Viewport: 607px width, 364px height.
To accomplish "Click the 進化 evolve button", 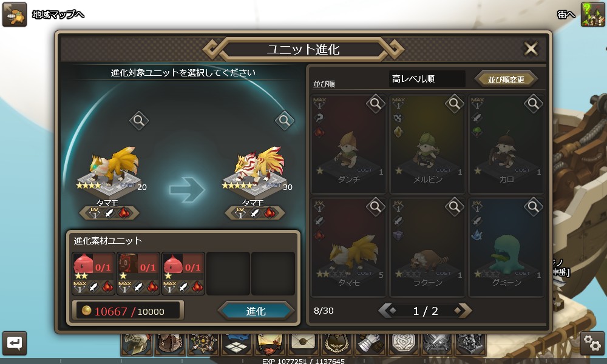I will (x=256, y=311).
